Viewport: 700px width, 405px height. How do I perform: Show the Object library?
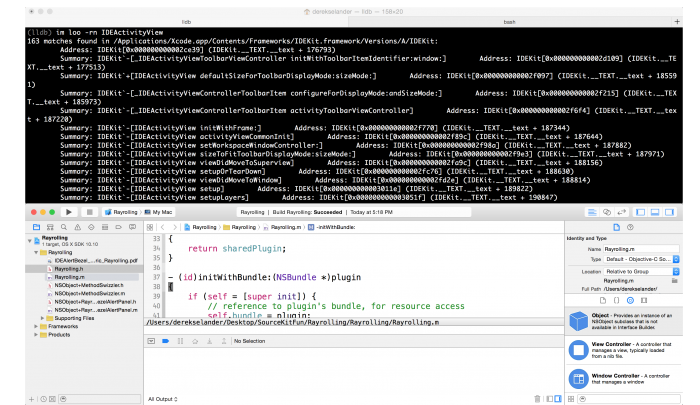coord(630,301)
